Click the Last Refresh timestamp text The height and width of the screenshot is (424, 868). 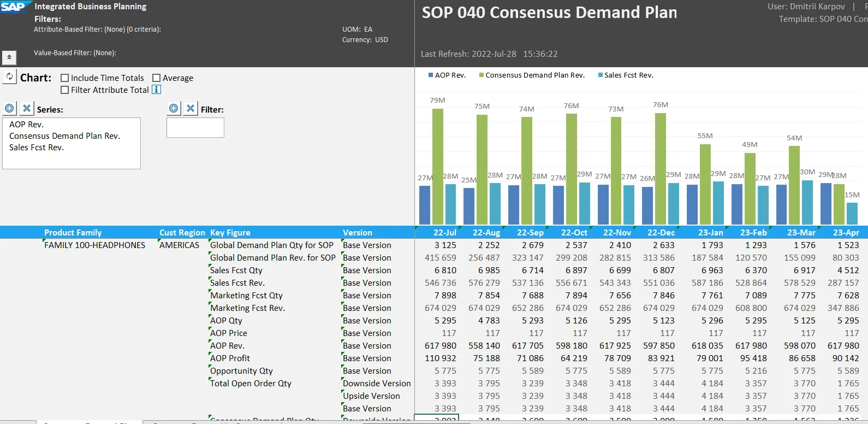pyautogui.click(x=489, y=54)
